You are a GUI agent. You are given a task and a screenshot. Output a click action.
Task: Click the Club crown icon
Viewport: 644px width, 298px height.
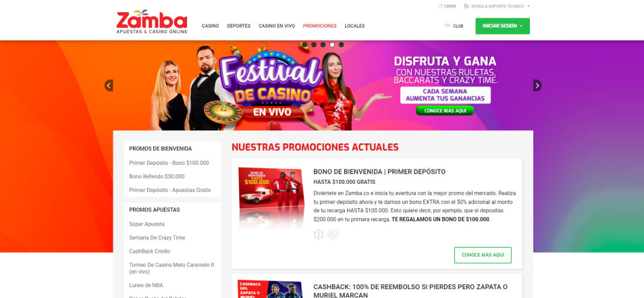point(448,26)
